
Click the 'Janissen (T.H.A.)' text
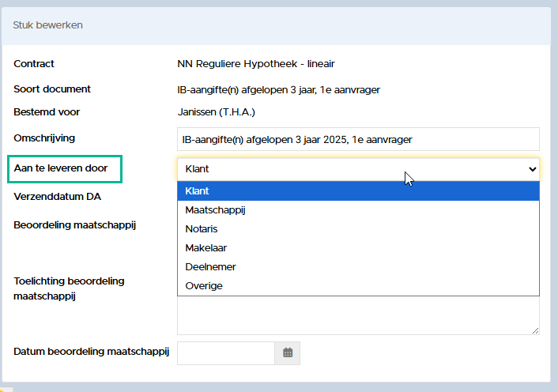217,112
